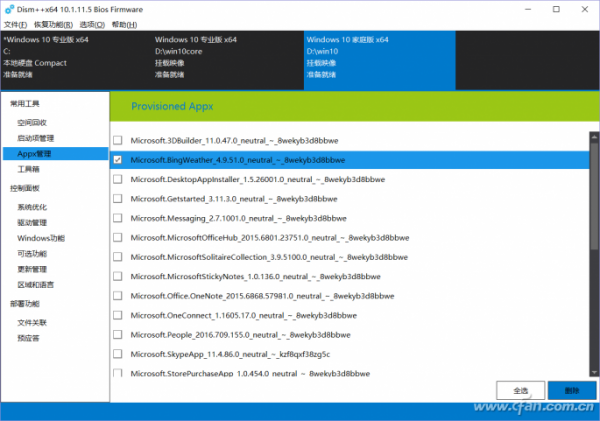The width and height of the screenshot is (600, 421).
Task: Select 系统优化 under 控制面板
Action: pos(32,207)
